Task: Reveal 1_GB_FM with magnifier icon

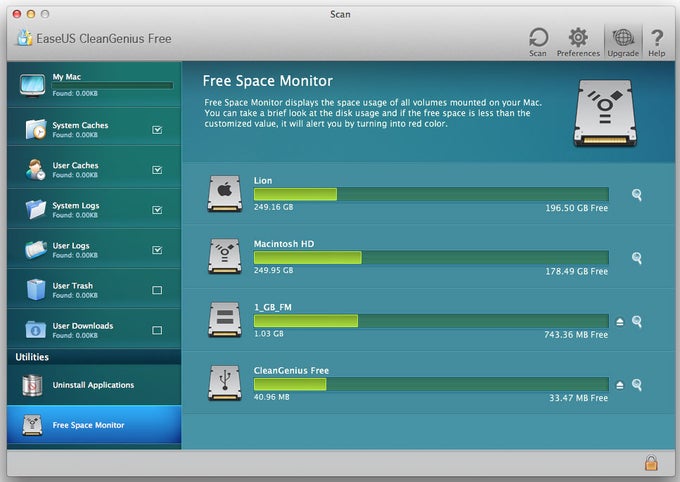Action: [x=637, y=321]
